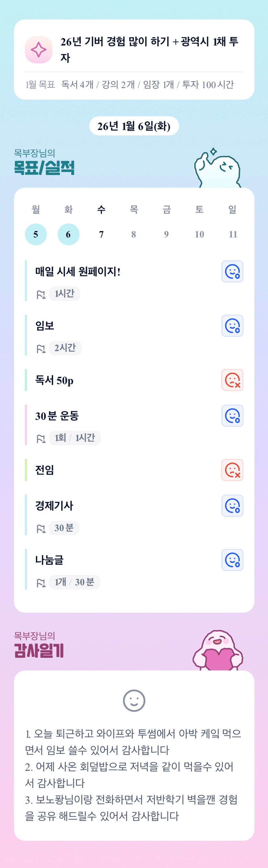Click the 26년 1월 6일(화) date pill
This screenshot has height=868, width=268.
[x=134, y=126]
